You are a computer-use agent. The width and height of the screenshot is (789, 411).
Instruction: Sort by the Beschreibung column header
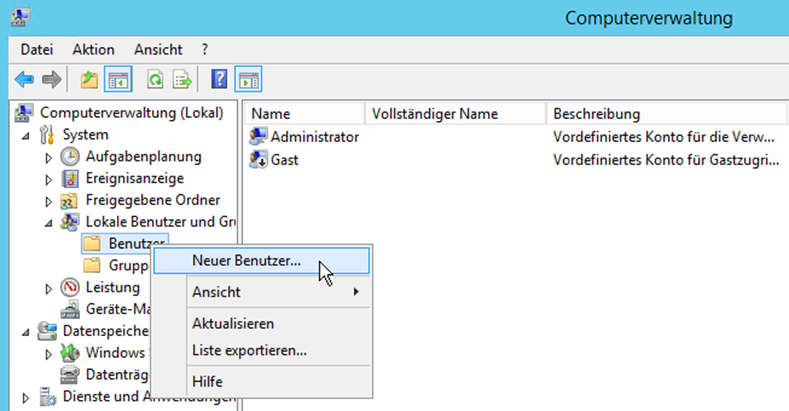[x=596, y=113]
